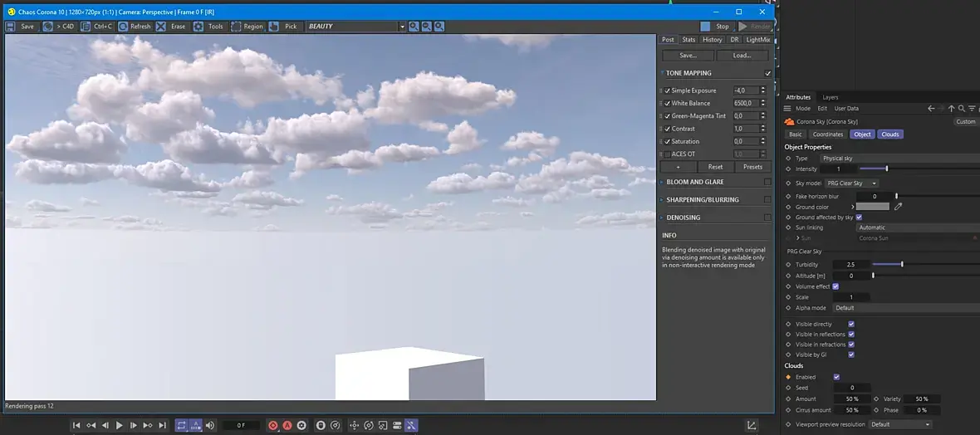This screenshot has height=435, width=980.
Task: Click the Erase button in Corona toolbar
Action: pos(172,27)
